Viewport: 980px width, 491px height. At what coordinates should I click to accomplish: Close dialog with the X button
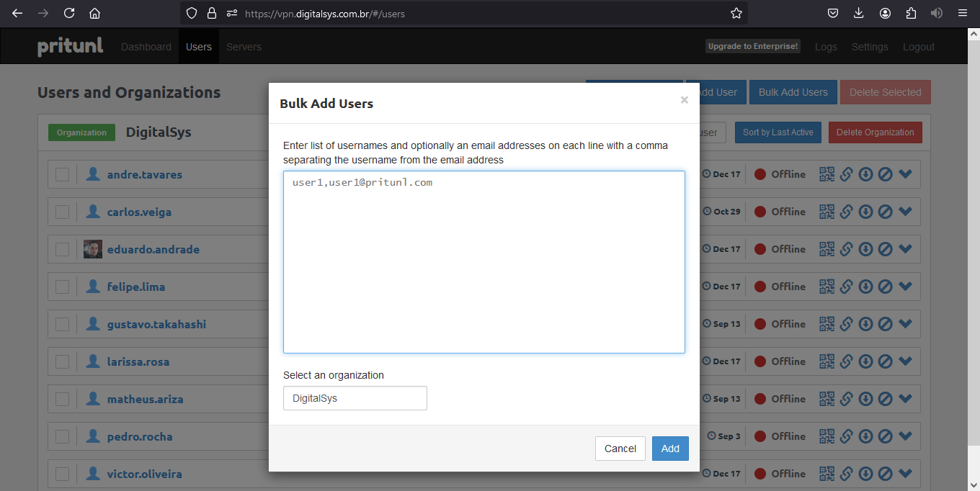tap(684, 100)
